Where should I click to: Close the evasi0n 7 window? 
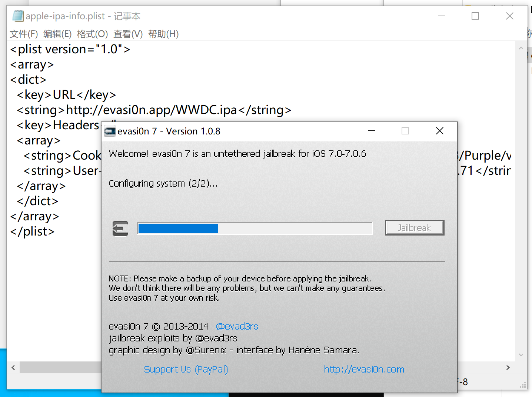coord(440,131)
